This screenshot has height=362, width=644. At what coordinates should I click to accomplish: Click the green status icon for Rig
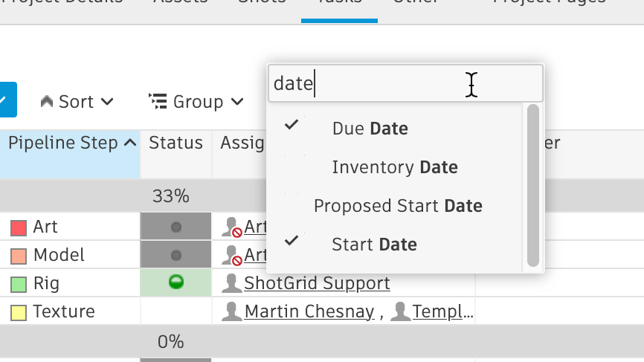point(176,282)
